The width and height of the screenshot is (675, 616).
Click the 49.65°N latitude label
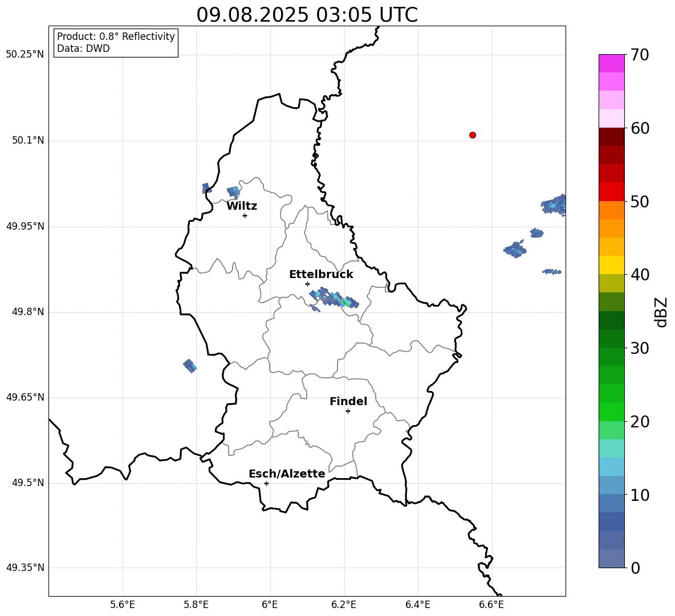tap(25, 397)
